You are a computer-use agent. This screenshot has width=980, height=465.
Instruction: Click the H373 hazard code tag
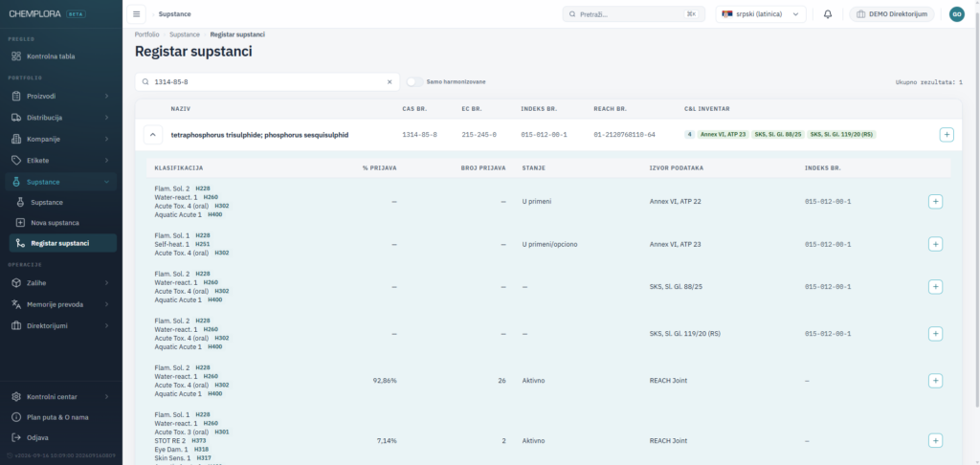point(197,441)
